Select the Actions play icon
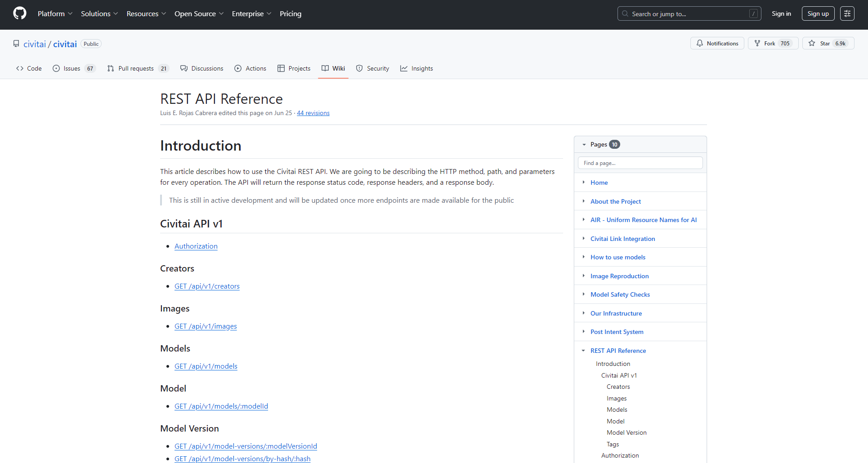The image size is (868, 463). coord(238,68)
